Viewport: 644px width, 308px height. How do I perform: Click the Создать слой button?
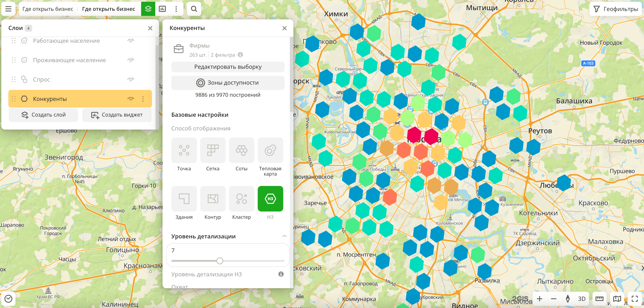[44, 115]
